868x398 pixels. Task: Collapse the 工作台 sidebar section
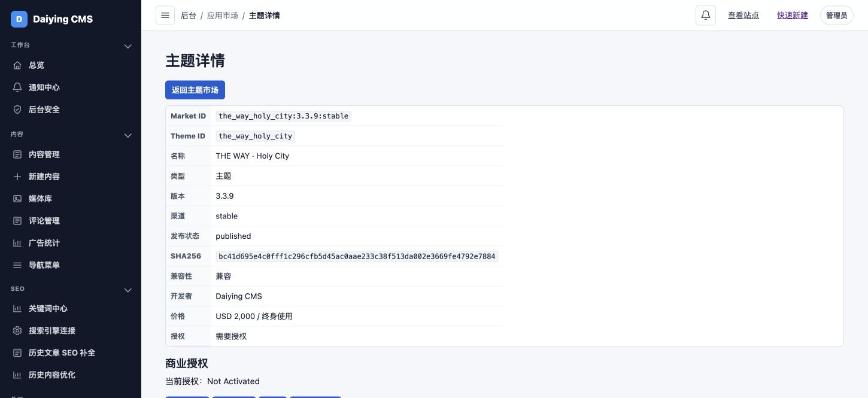click(128, 46)
